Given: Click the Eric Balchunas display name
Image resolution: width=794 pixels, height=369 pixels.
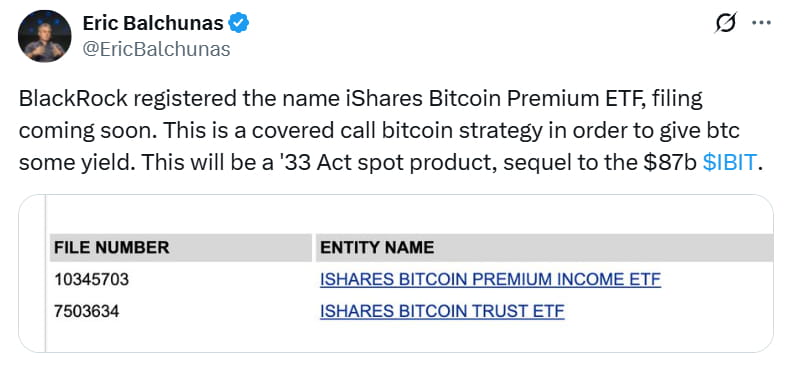Looking at the screenshot, I should tap(152, 23).
